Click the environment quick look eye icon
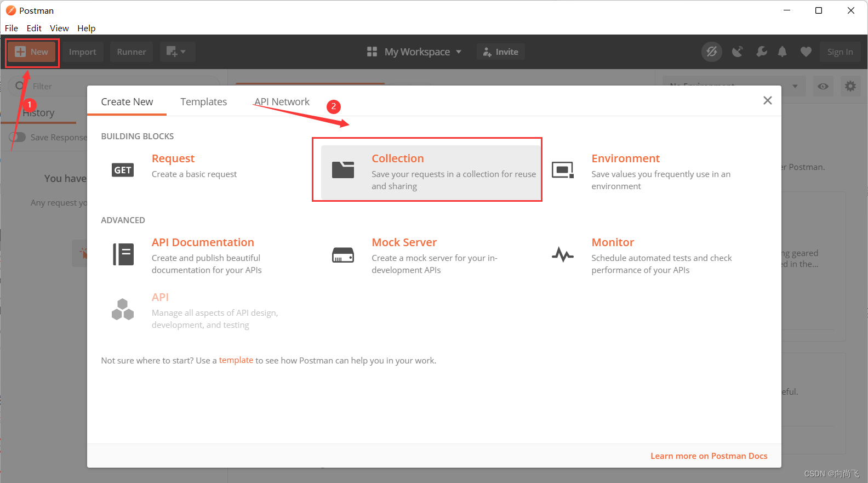Screen dimensions: 868x483 [823, 86]
